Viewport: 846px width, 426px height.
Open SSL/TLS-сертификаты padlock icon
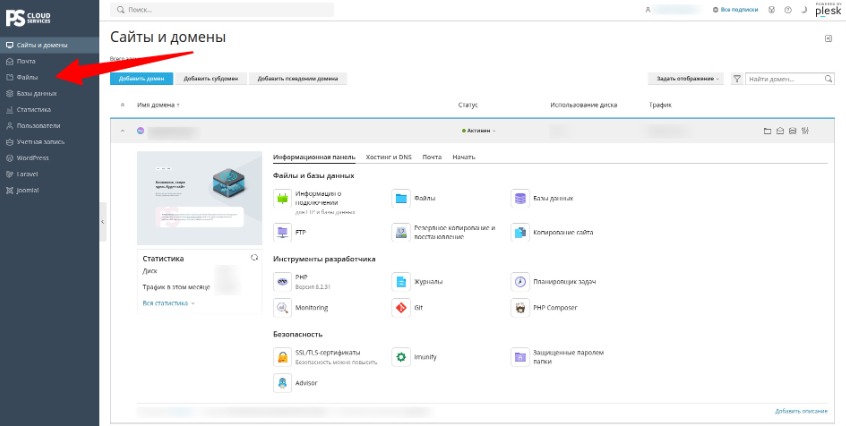(282, 357)
